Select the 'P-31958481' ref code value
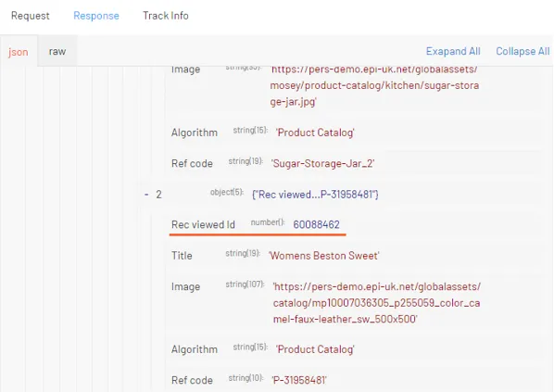This screenshot has height=392, width=554. coord(299,380)
